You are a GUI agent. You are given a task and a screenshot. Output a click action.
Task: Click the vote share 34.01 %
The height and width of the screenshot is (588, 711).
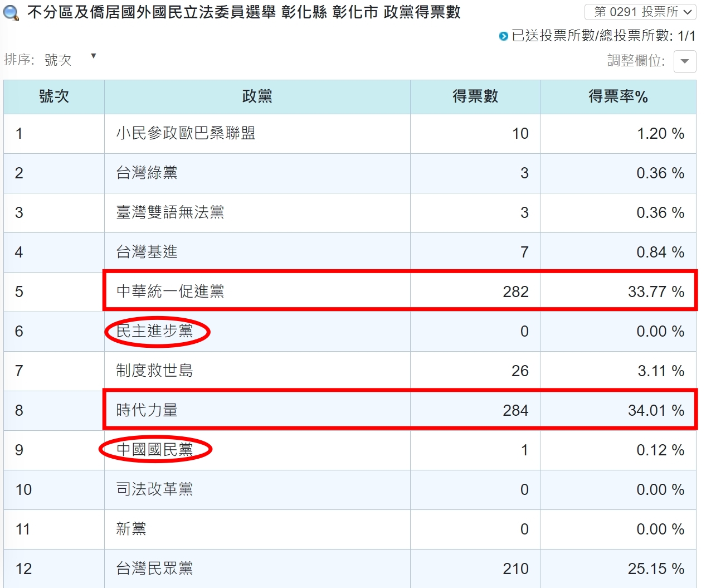click(x=656, y=410)
